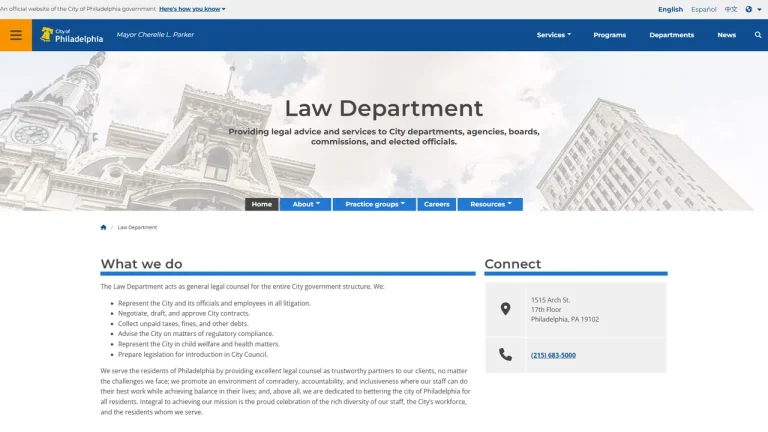Viewport: 768px width, 432px height.
Task: Open the orange hamburger menu
Action: click(x=16, y=35)
